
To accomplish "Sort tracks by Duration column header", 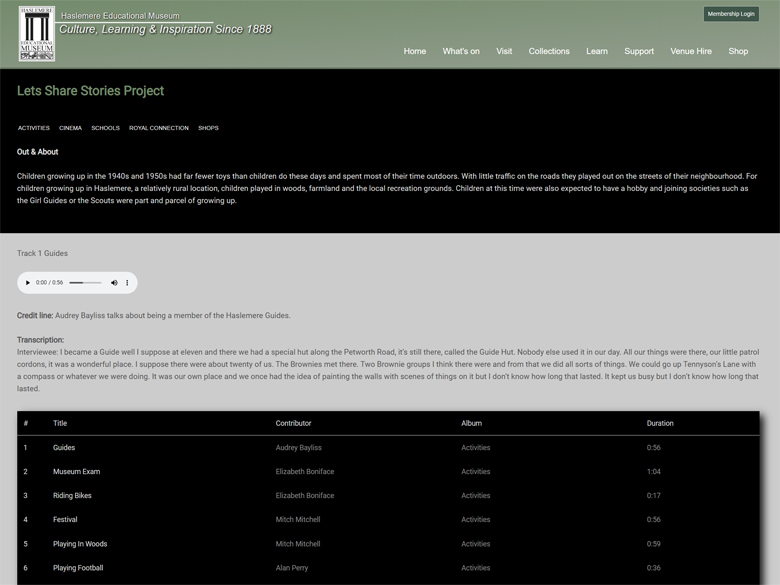I will tap(660, 423).
